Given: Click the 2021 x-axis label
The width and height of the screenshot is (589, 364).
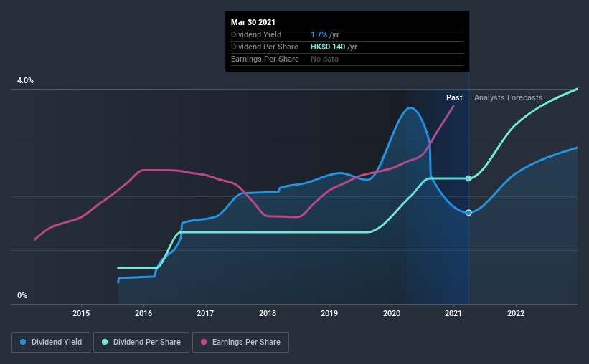Looking at the screenshot, I should [x=453, y=313].
